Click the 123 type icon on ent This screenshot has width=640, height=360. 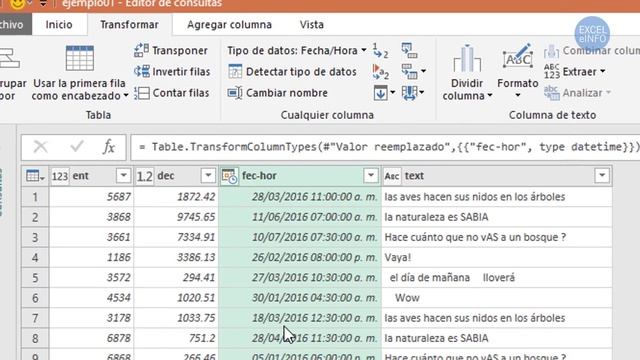pyautogui.click(x=60, y=176)
